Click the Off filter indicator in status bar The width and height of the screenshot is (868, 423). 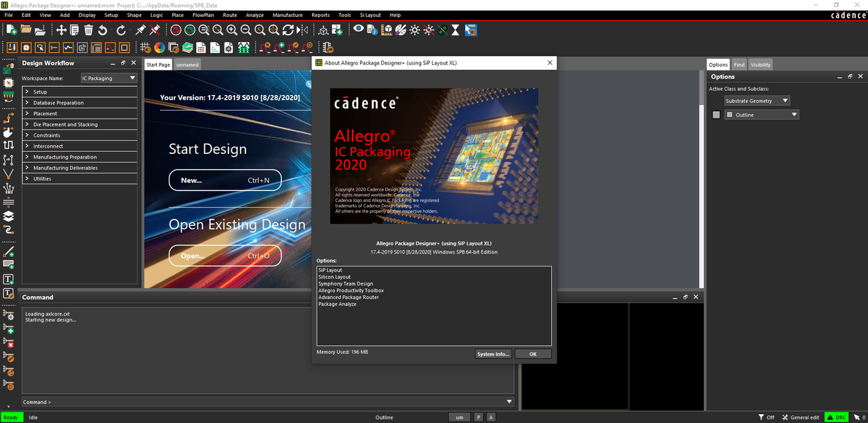(x=766, y=418)
